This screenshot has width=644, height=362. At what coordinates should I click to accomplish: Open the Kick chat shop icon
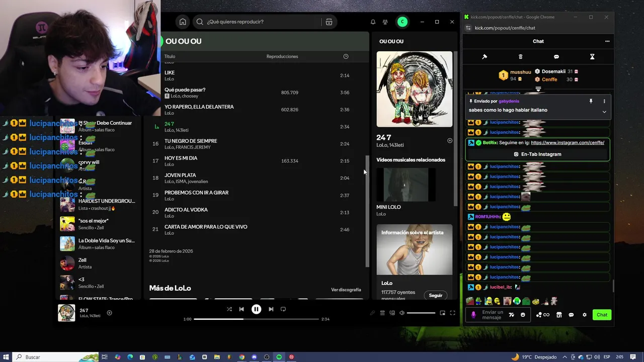(559, 315)
